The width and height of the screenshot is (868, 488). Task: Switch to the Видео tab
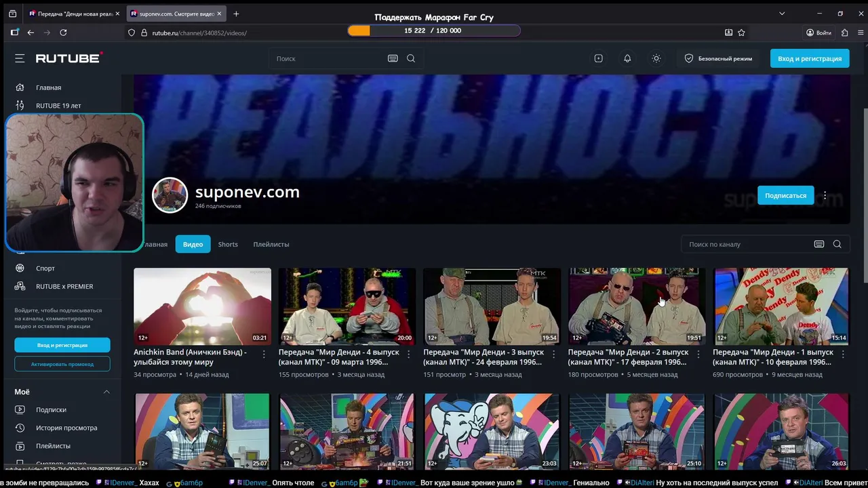pos(193,244)
